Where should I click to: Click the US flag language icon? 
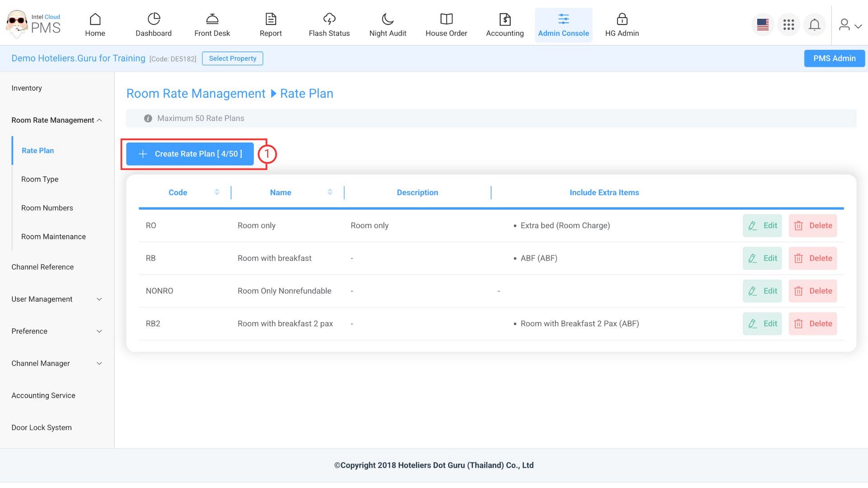pyautogui.click(x=763, y=24)
